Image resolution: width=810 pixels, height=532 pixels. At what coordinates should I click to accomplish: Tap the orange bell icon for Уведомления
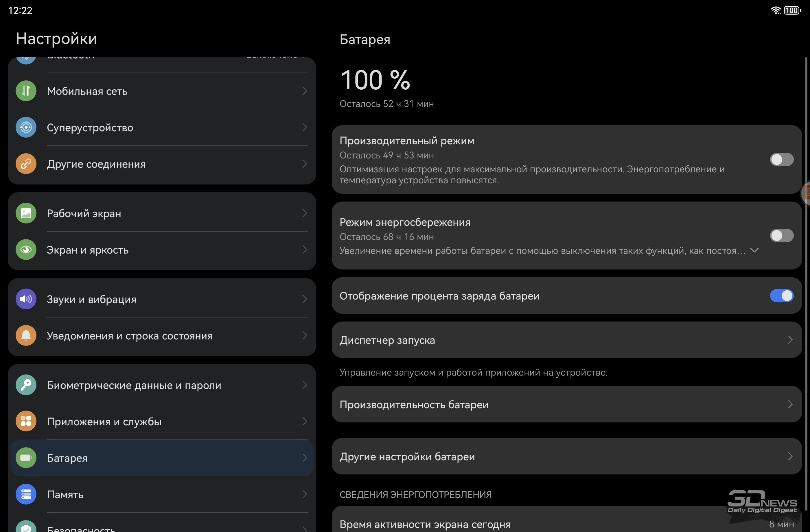click(26, 335)
